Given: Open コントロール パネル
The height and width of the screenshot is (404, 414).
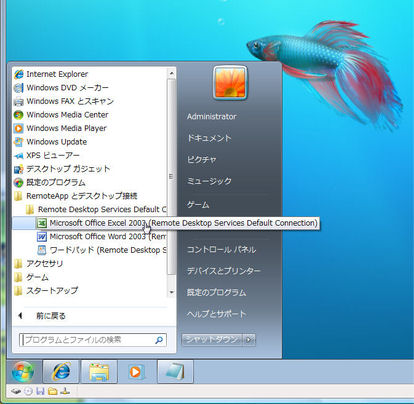Looking at the screenshot, I should (221, 249).
